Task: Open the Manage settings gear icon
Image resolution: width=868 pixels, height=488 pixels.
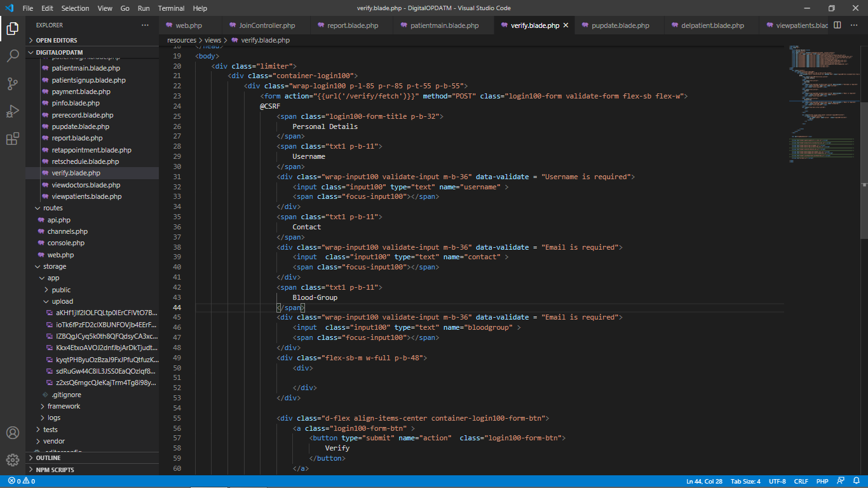Action: click(x=13, y=459)
